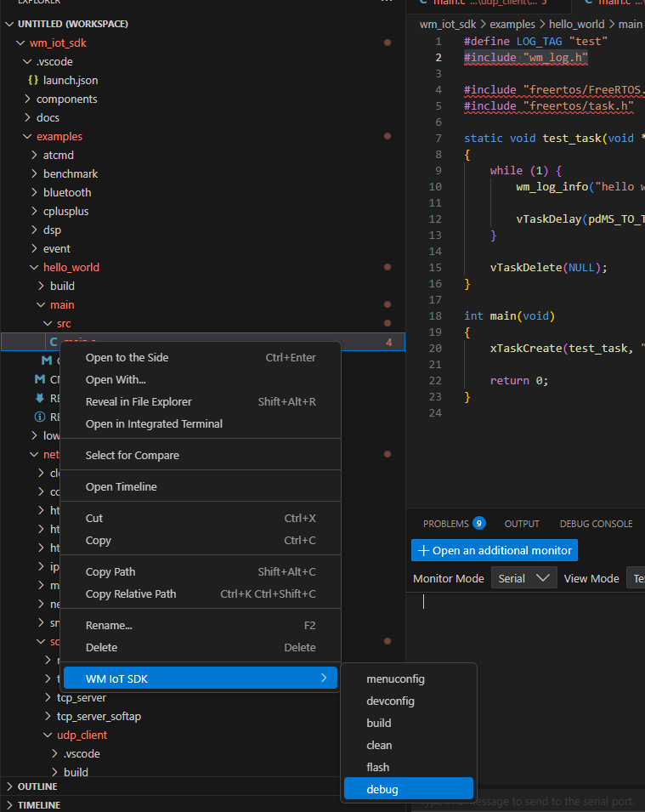Run debug from WM IoT SDK submenu
Screen dimensions: 645x812
tap(409, 789)
